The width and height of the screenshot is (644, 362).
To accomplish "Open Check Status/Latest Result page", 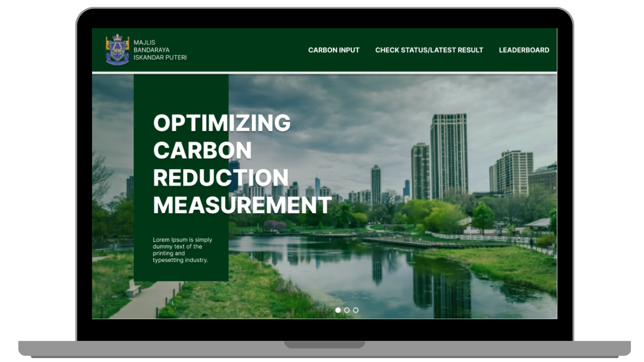I will (x=429, y=50).
